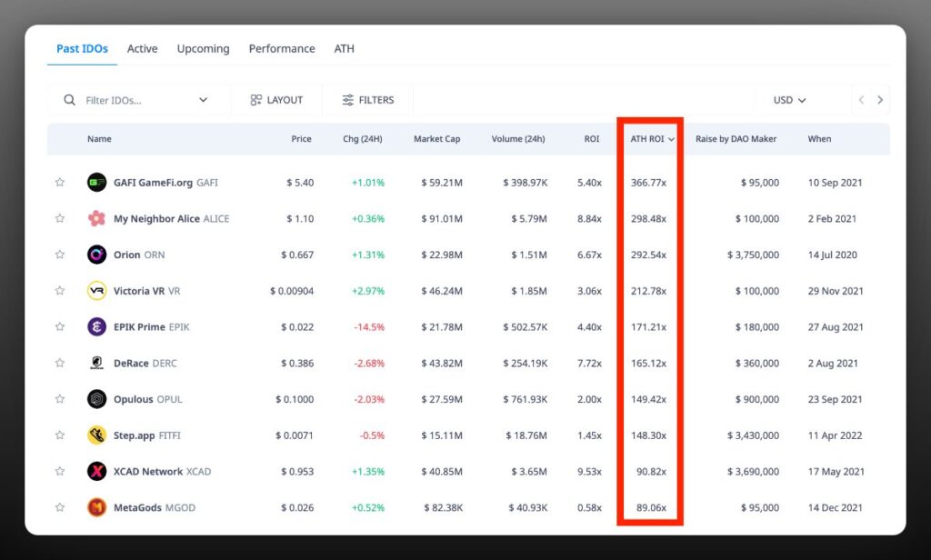The height and width of the screenshot is (560, 931).
Task: Open the ATH tab
Action: pyautogui.click(x=345, y=49)
